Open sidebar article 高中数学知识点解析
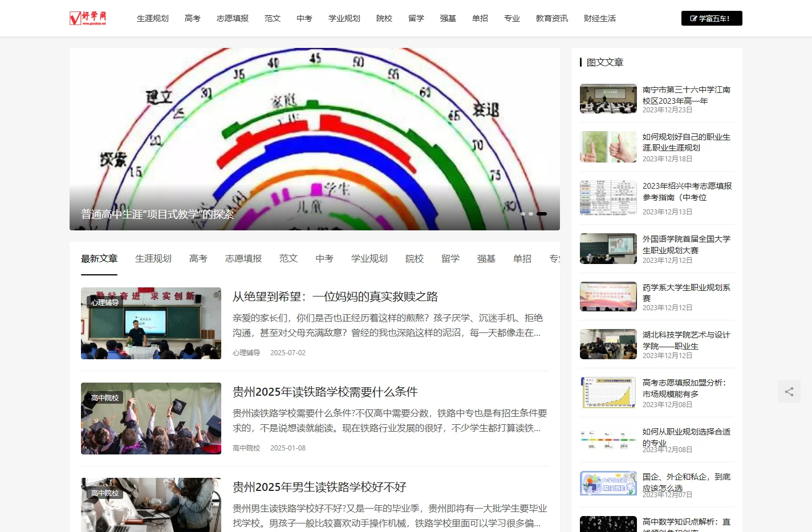 click(x=687, y=525)
